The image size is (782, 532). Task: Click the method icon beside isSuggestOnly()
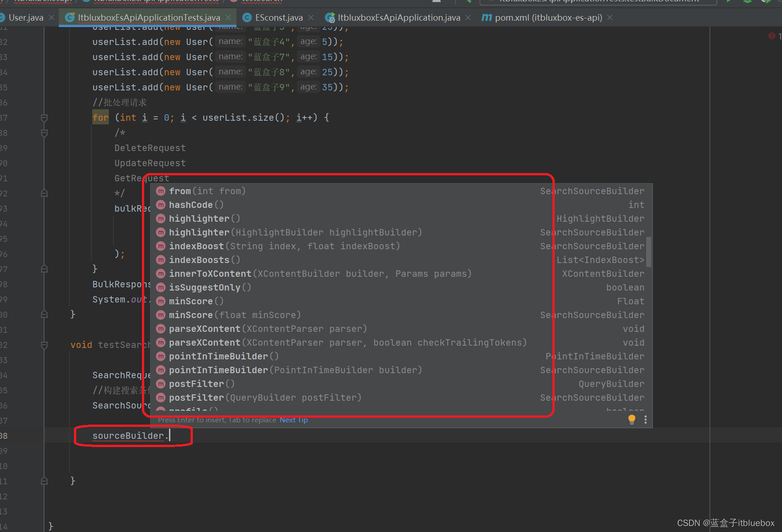tap(161, 287)
